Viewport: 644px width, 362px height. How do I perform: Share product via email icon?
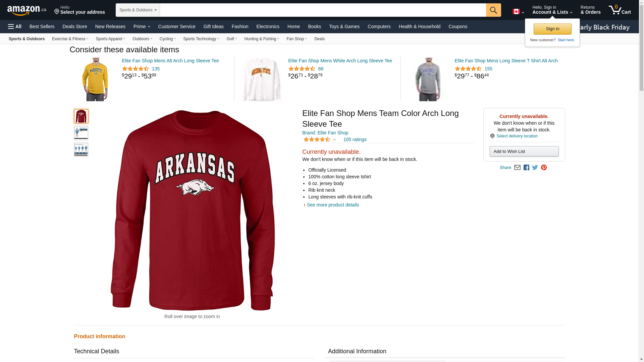coord(517,168)
